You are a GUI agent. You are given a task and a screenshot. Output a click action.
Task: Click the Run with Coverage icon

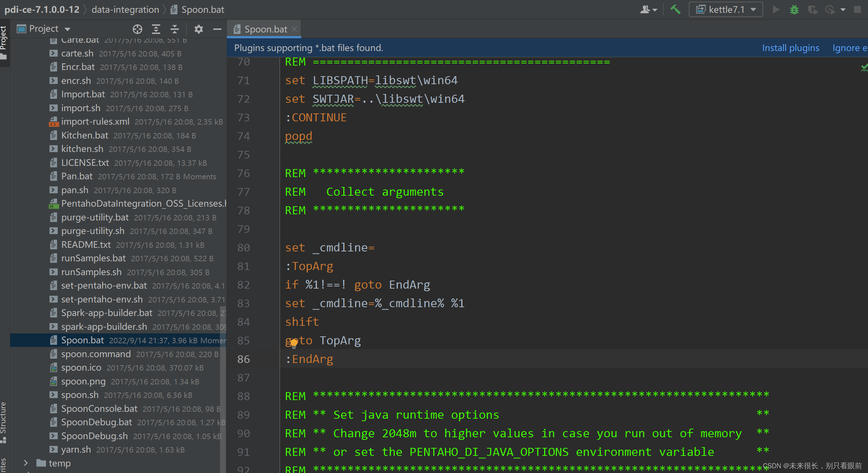(812, 9)
